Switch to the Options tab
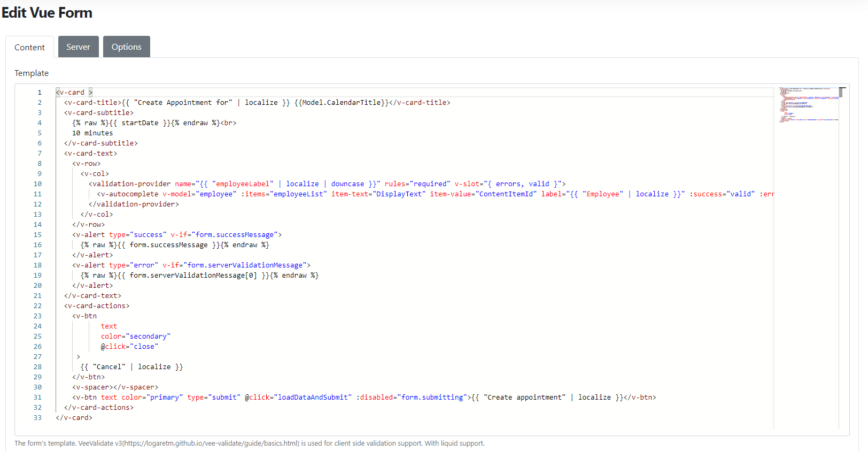The image size is (868, 451). (x=126, y=47)
